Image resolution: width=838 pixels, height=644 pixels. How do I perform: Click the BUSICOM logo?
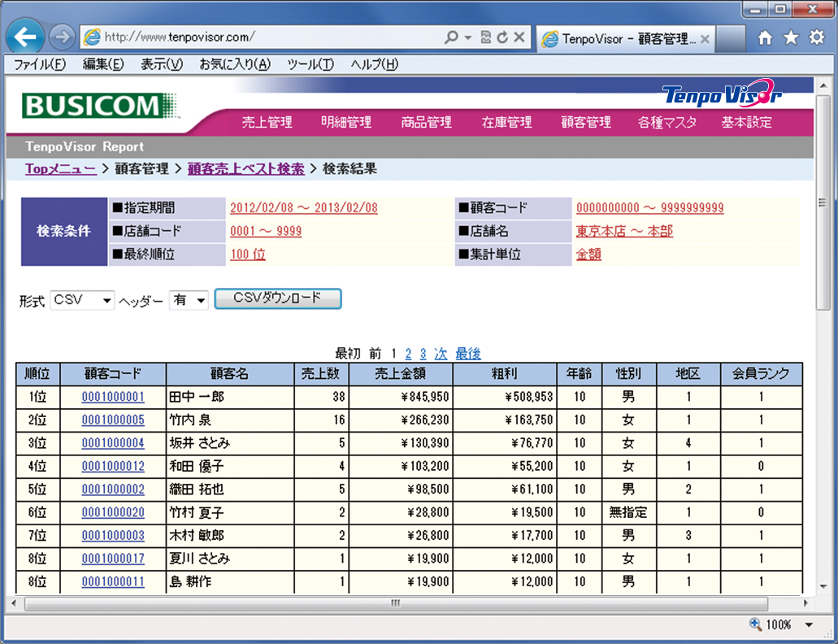click(x=100, y=105)
